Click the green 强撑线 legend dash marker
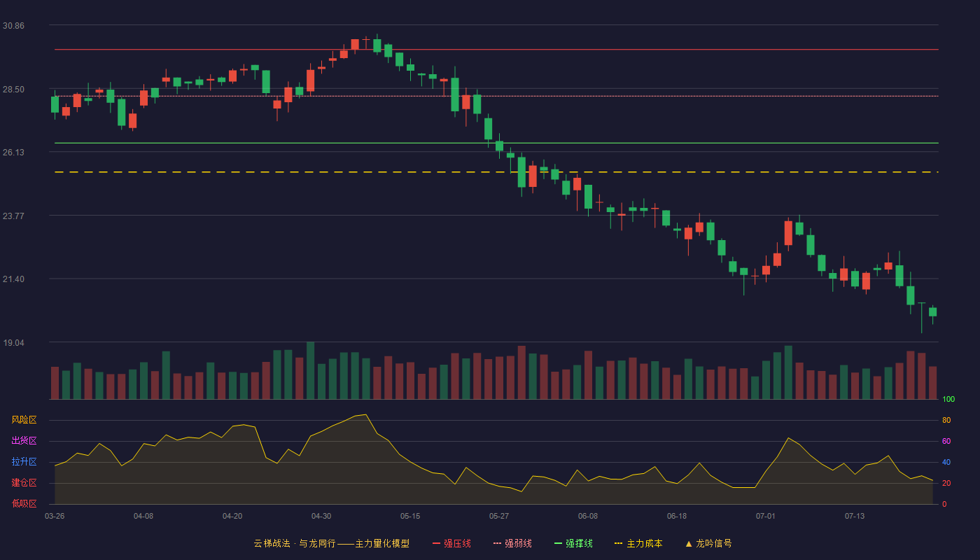This screenshot has width=980, height=560. (559, 543)
